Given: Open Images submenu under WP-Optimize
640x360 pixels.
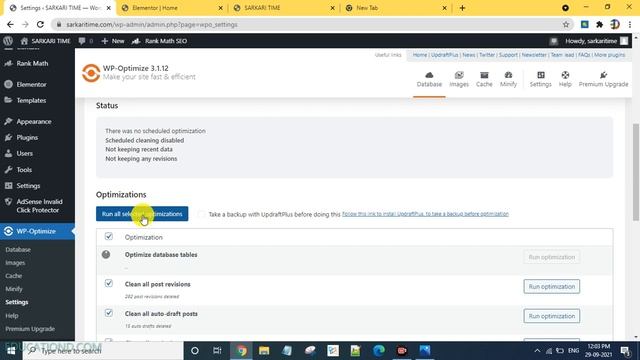Looking at the screenshot, I should (x=15, y=263).
